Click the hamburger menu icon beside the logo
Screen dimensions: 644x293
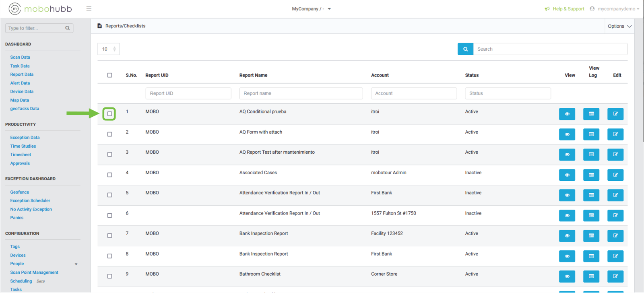coord(89,9)
